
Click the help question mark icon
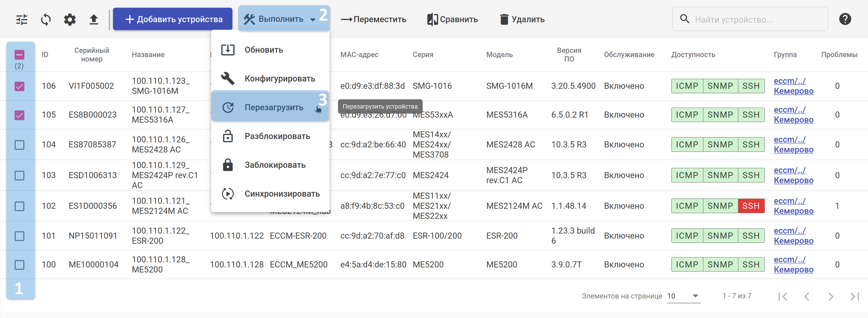pyautogui.click(x=845, y=19)
